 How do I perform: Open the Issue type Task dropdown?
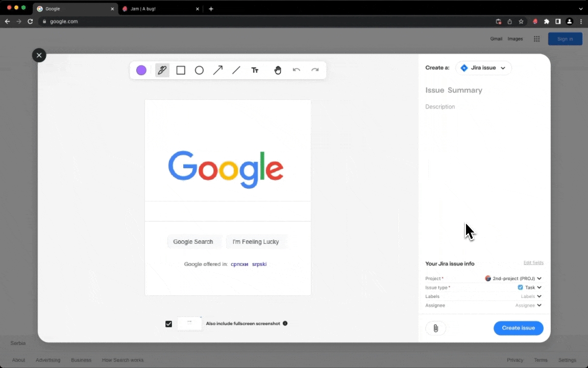click(x=529, y=288)
